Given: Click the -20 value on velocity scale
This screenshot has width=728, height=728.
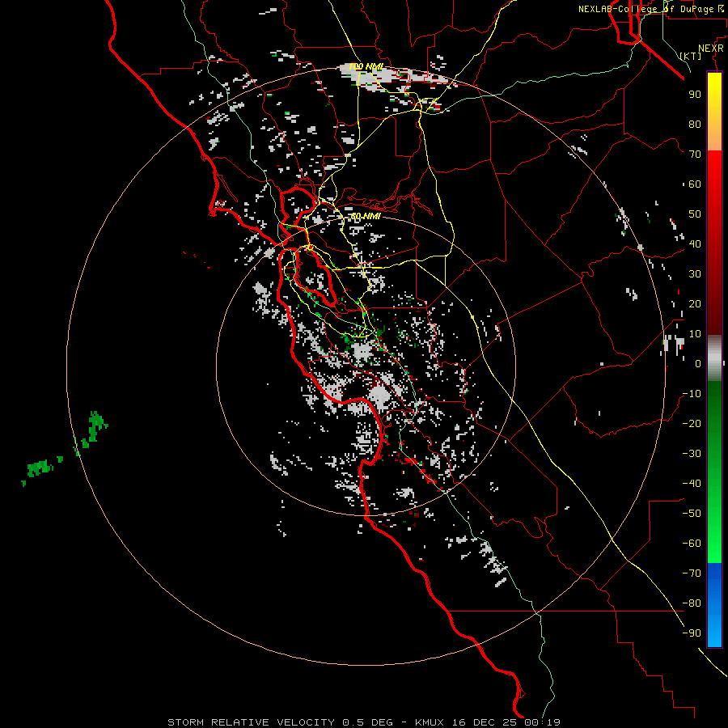Looking at the screenshot, I should click(692, 423).
